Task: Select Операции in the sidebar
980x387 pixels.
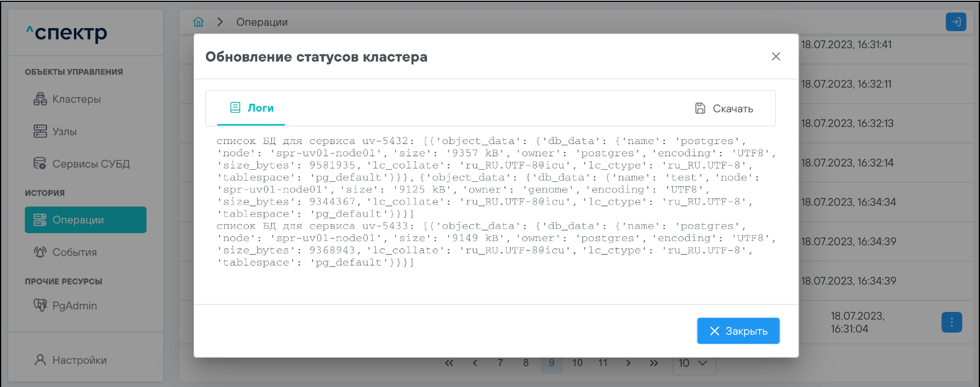Action: tap(86, 220)
